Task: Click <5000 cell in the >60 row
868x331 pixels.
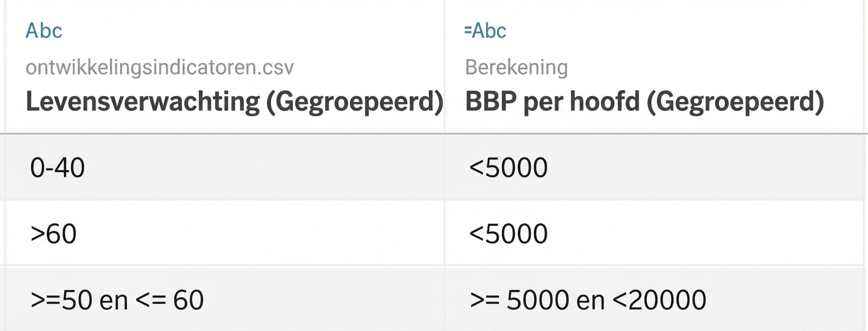Action: coord(508,234)
